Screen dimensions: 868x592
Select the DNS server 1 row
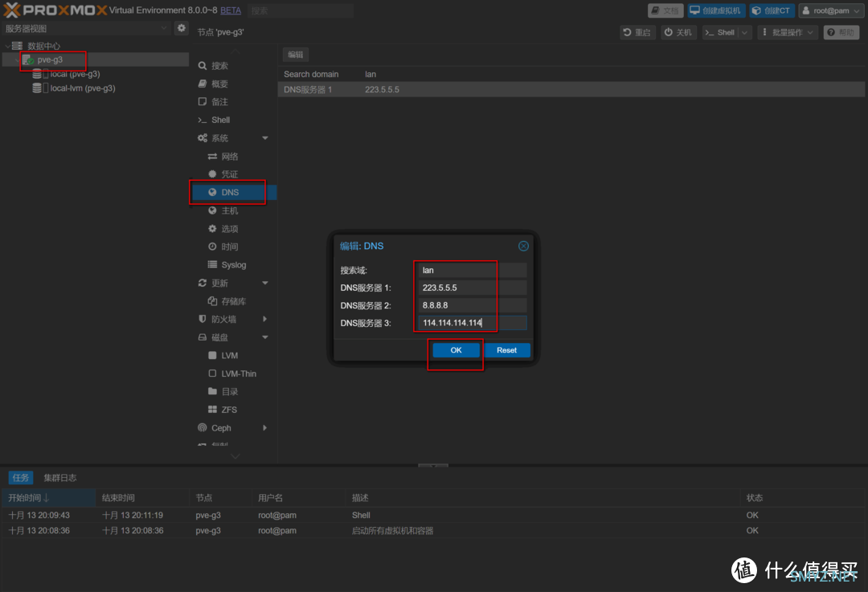[571, 90]
